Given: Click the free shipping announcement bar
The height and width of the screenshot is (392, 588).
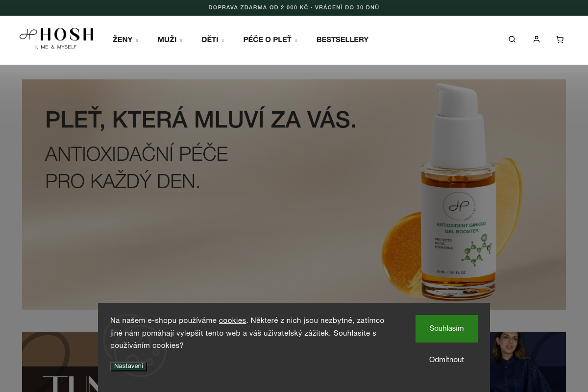Looking at the screenshot, I should pyautogui.click(x=294, y=8).
